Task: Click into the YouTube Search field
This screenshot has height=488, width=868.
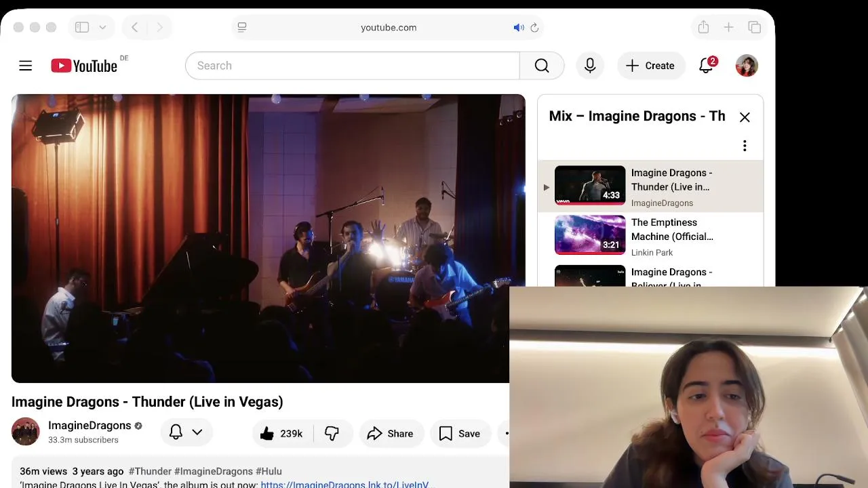Action: [353, 66]
